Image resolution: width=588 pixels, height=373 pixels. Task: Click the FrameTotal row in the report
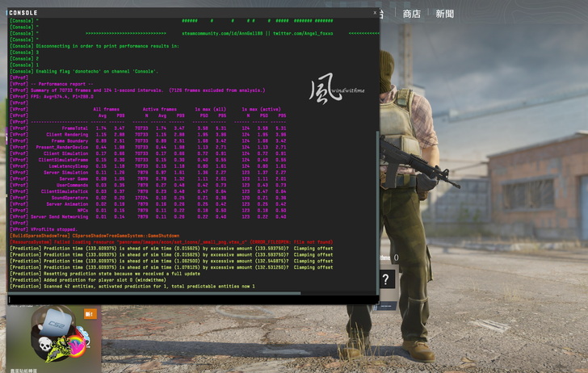point(148,128)
